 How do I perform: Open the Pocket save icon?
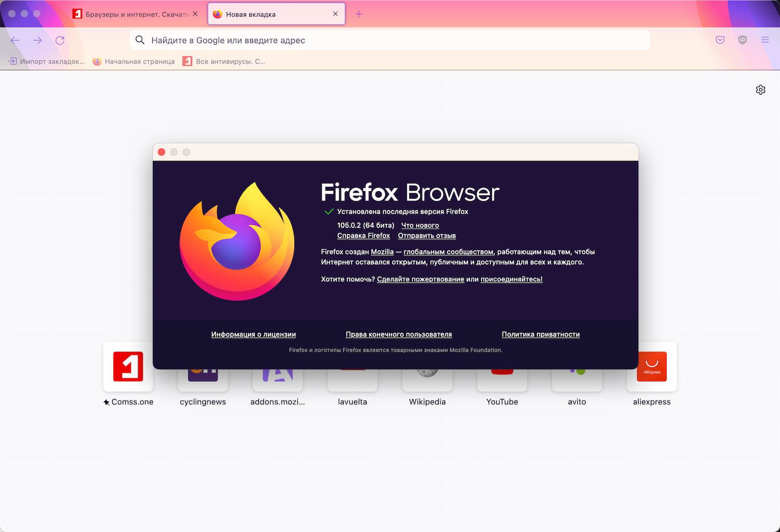pyautogui.click(x=720, y=40)
